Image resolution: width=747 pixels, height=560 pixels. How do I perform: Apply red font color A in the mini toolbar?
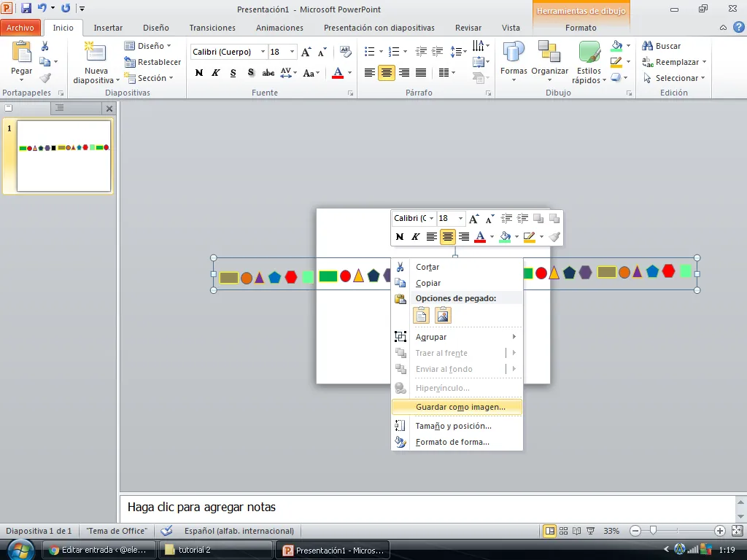(480, 236)
